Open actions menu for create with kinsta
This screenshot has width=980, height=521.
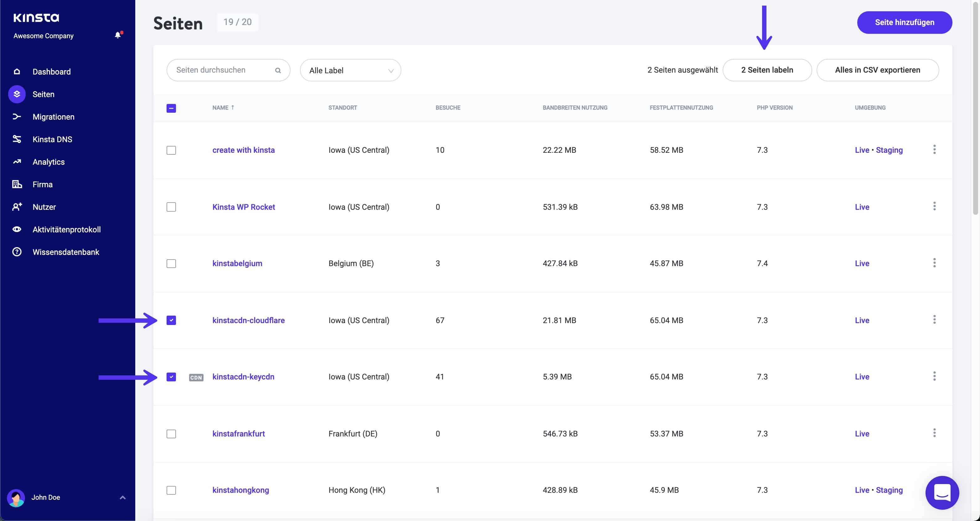934,150
